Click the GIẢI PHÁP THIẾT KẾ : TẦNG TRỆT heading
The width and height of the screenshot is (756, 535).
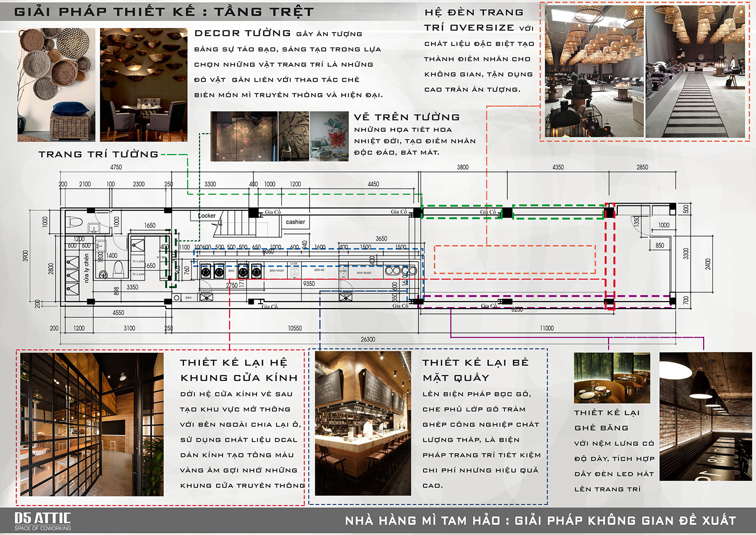[164, 12]
